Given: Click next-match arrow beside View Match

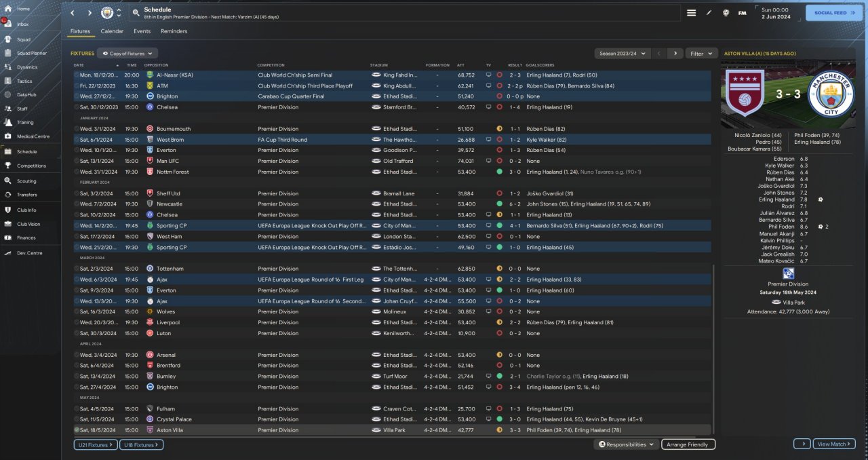Looking at the screenshot, I should 802,444.
